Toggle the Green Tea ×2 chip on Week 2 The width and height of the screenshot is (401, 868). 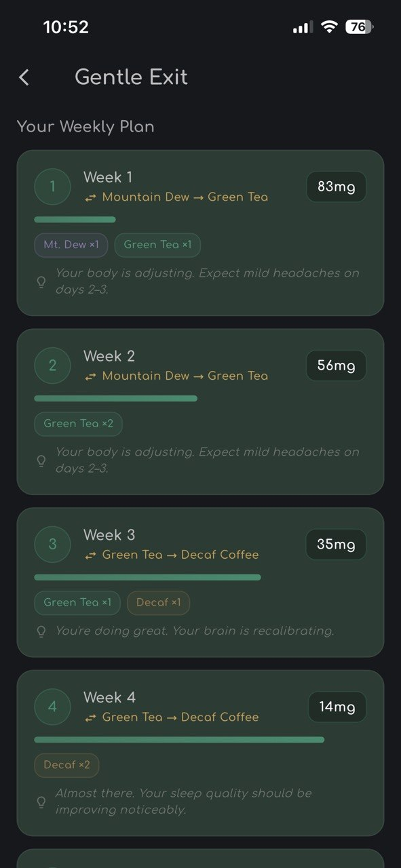[78, 424]
